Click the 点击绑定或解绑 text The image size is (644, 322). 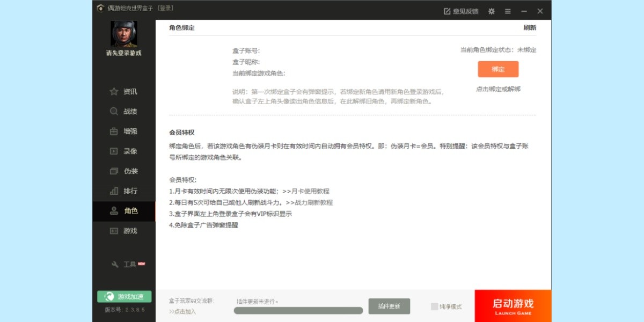point(498,89)
